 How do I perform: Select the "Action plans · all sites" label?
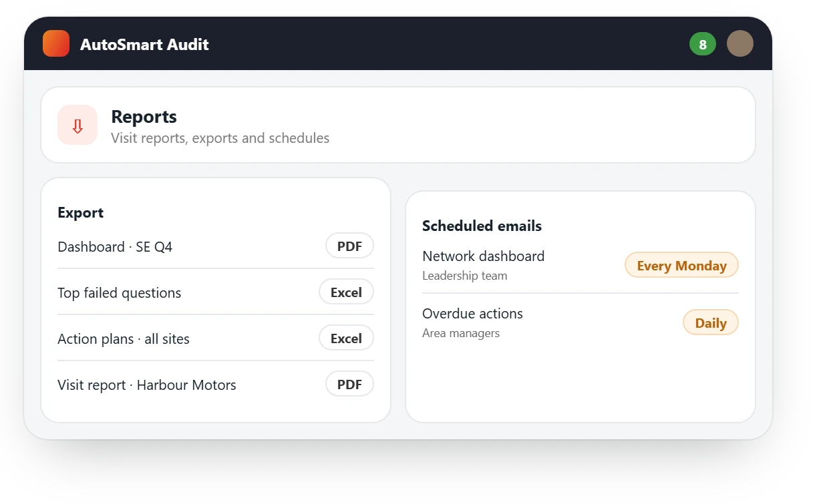pos(124,339)
